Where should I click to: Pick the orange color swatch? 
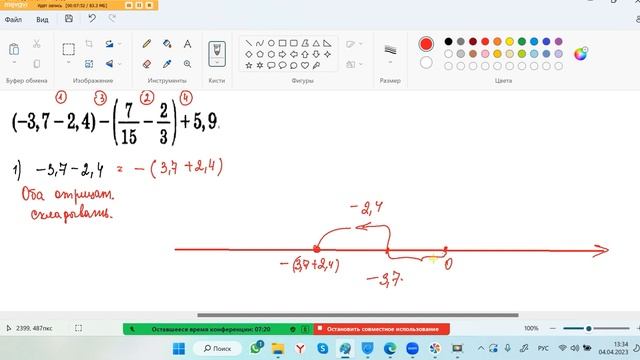tap(497, 41)
